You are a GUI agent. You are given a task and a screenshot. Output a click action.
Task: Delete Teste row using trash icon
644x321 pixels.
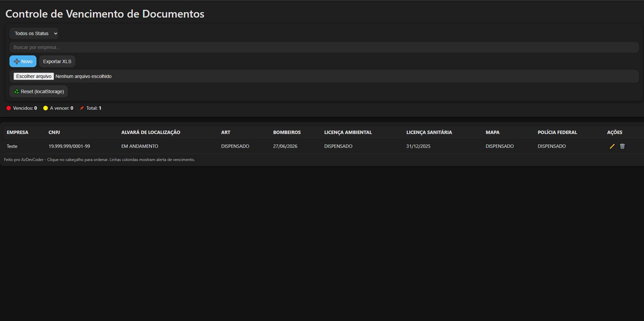622,146
